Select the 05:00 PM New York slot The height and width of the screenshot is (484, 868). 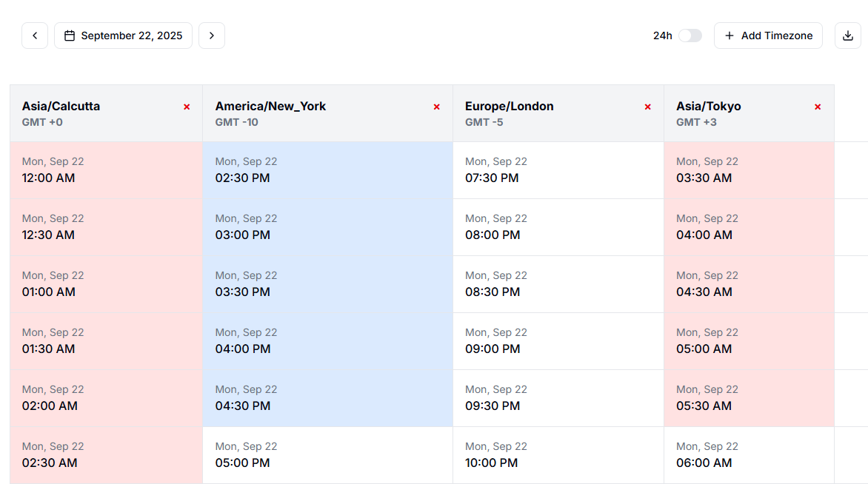(x=327, y=455)
